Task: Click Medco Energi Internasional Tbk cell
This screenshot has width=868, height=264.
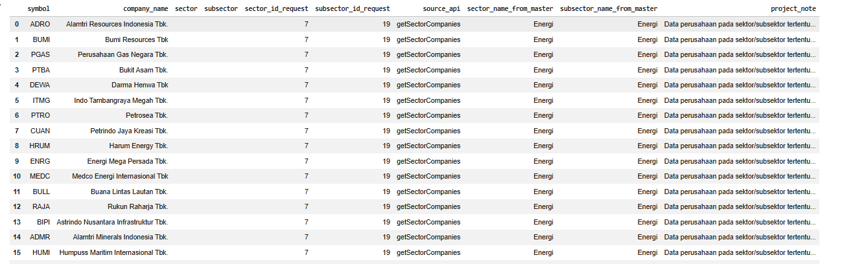Action: click(121, 176)
